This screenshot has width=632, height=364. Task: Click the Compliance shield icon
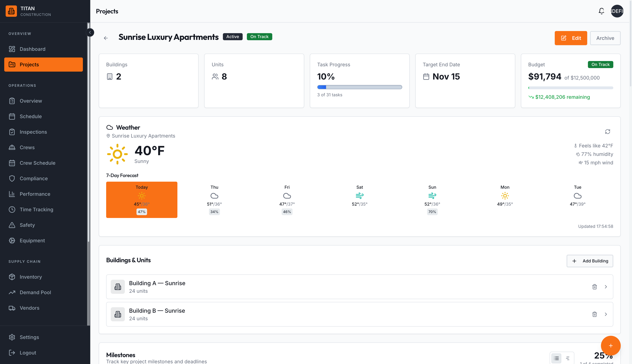pyautogui.click(x=12, y=178)
